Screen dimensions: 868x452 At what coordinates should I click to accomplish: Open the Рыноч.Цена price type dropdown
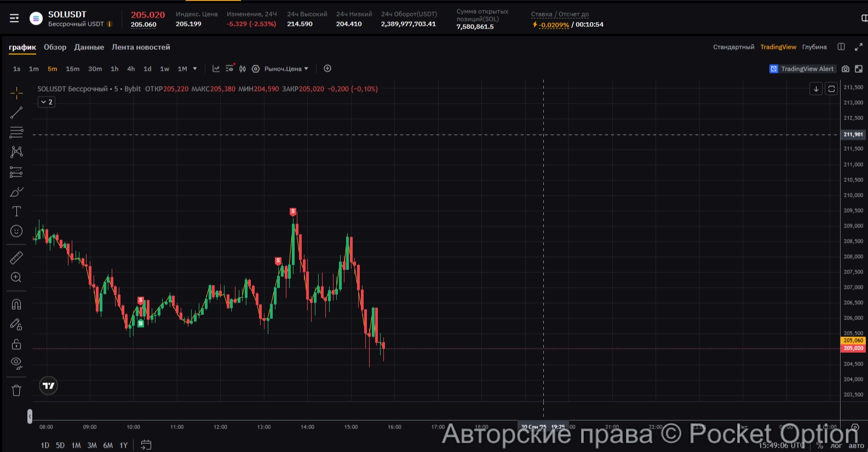point(286,69)
